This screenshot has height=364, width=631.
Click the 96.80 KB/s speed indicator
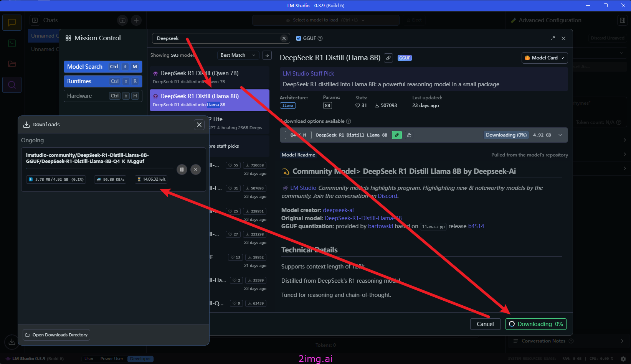111,179
